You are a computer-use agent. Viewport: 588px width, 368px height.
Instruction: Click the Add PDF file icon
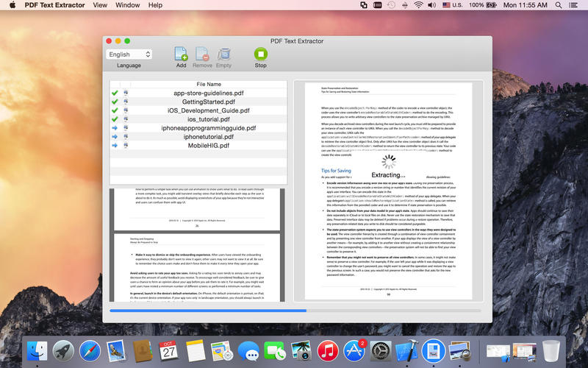click(x=181, y=54)
